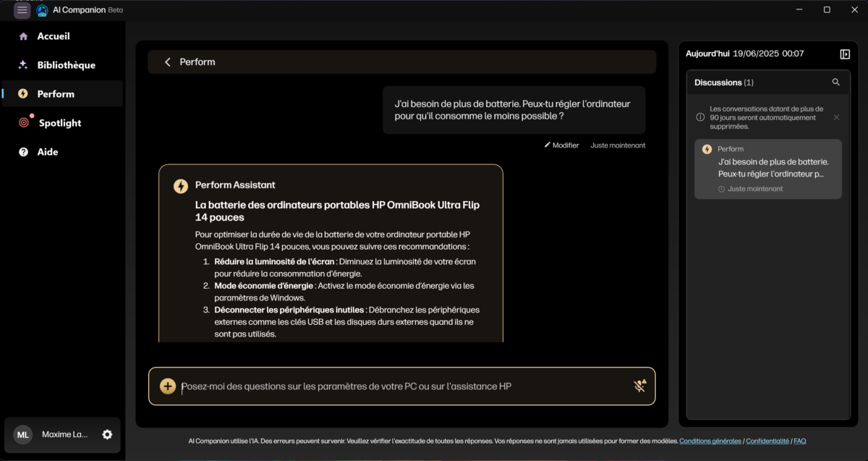Click the Aujourd'hui date label

tap(707, 54)
